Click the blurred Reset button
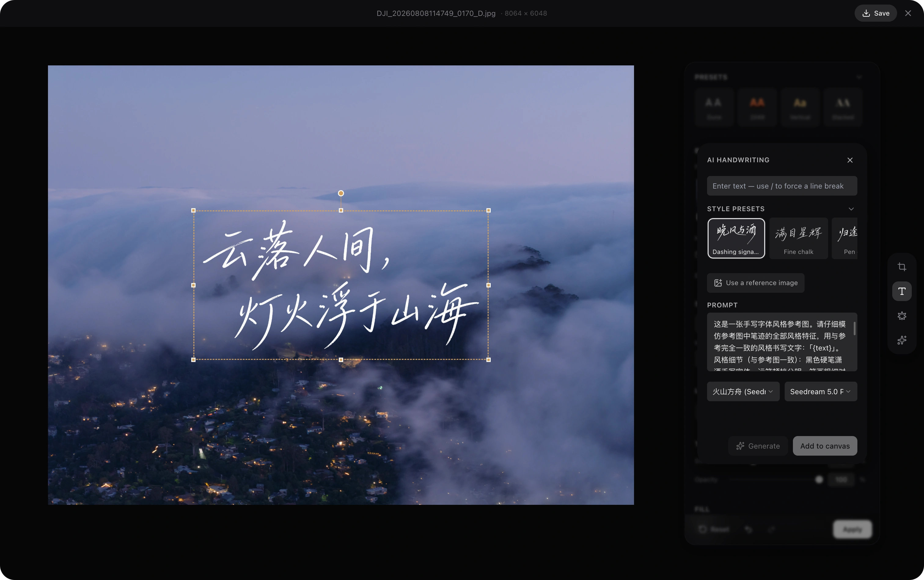This screenshot has height=580, width=924. coord(714,529)
